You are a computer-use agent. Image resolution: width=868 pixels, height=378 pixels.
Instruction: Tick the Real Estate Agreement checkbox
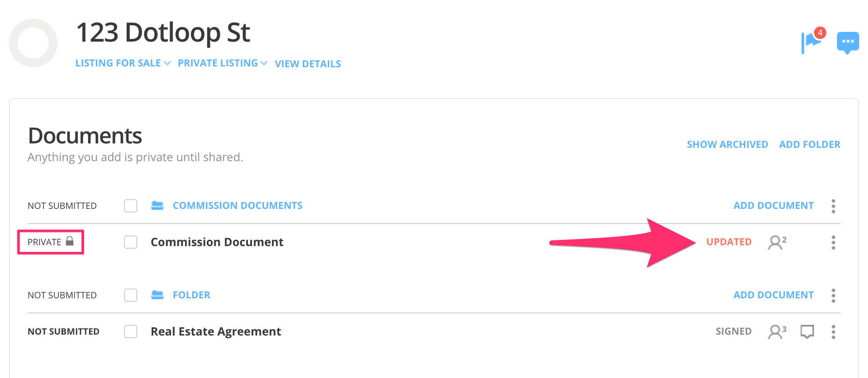(131, 332)
